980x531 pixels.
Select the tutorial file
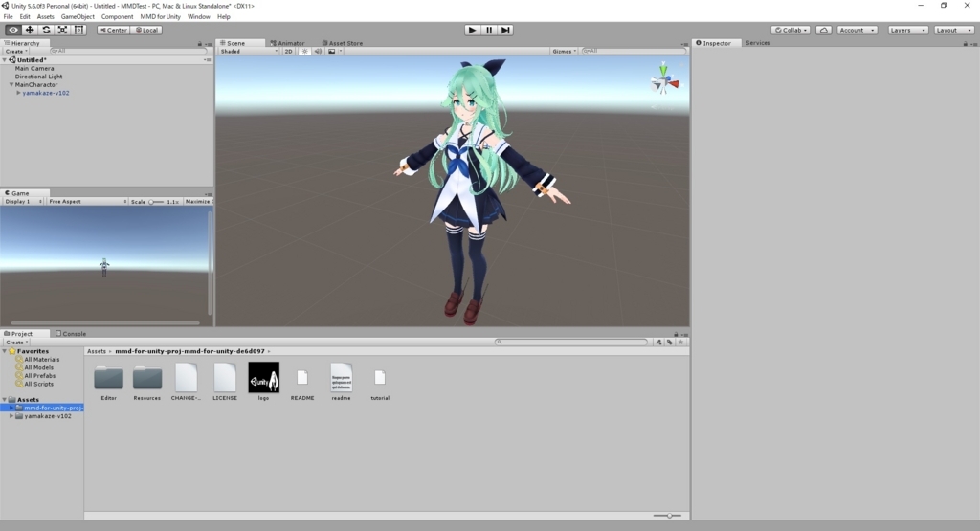380,385
